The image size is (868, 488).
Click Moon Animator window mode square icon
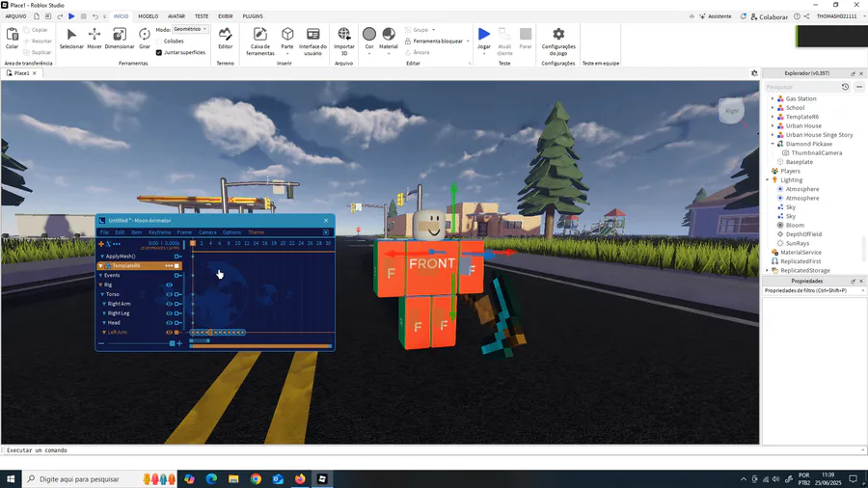(x=326, y=232)
